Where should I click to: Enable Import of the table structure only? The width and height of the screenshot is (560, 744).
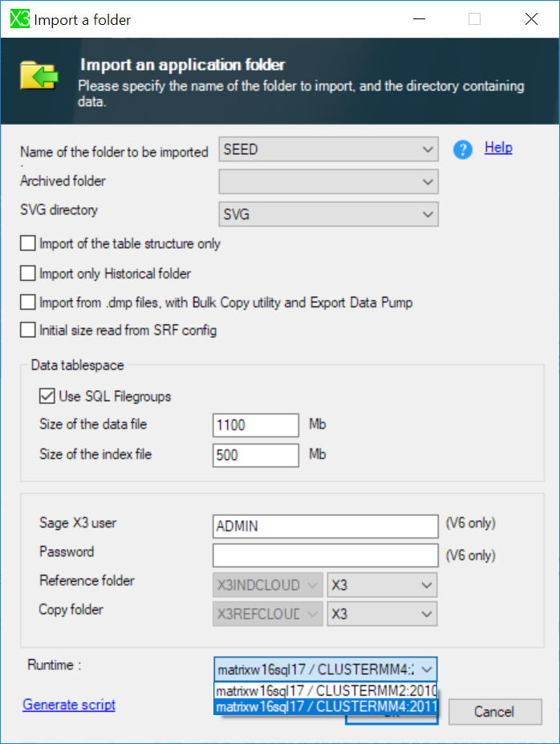[x=28, y=243]
